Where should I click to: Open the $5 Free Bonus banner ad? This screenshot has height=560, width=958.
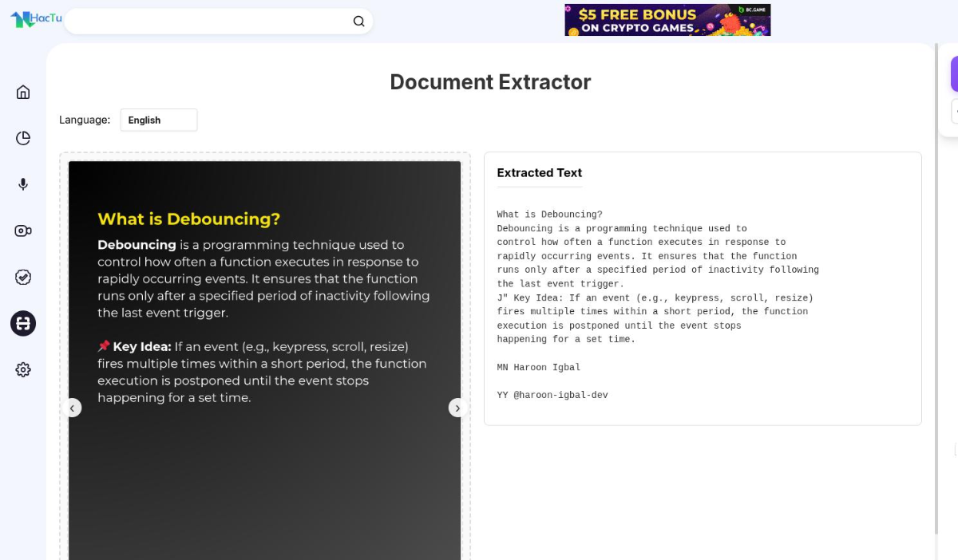point(667,20)
